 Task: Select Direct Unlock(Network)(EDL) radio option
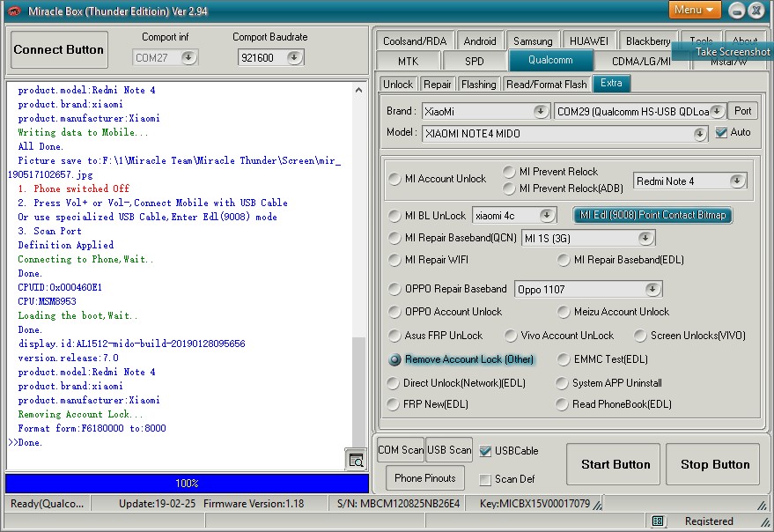(x=393, y=383)
